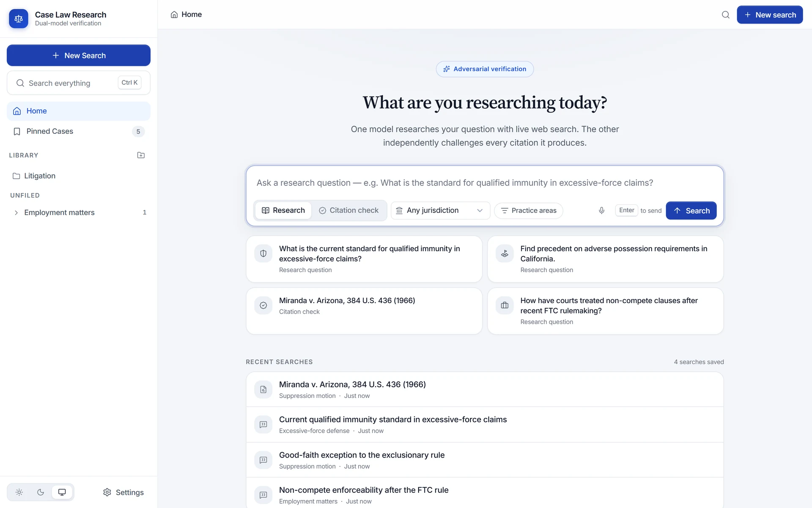The height and width of the screenshot is (508, 812).
Task: Click the document icon beside recent Miranda v. Arizona search
Action: (x=263, y=389)
